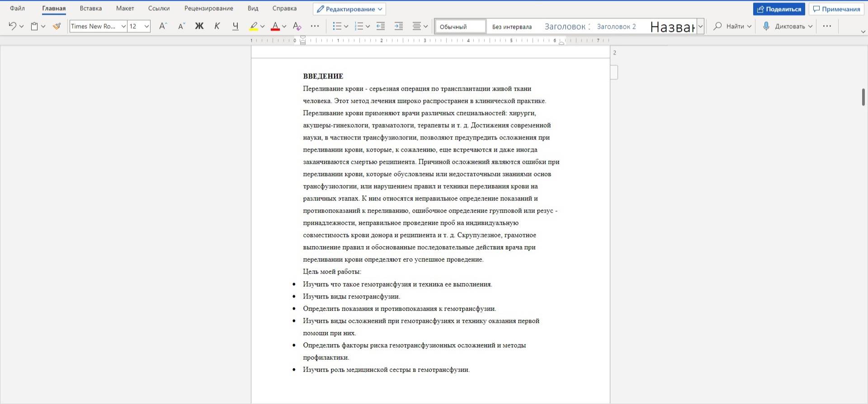The width and height of the screenshot is (868, 404).
Task: Apply the Обычный style
Action: pyautogui.click(x=461, y=26)
